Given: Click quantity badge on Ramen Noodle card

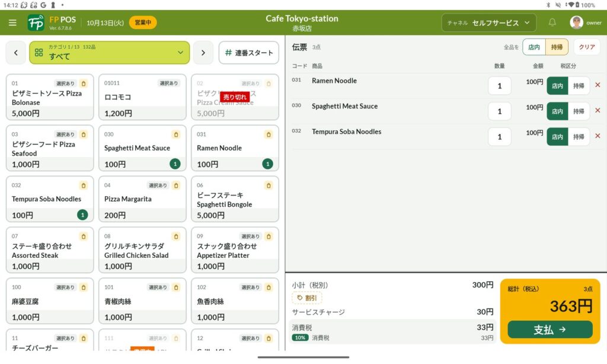Looking at the screenshot, I should 267,164.
